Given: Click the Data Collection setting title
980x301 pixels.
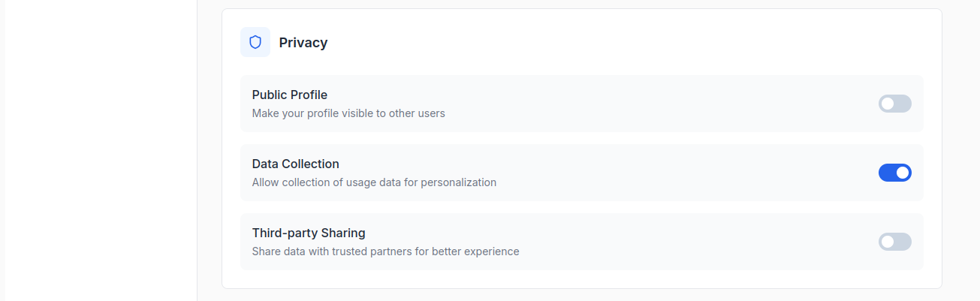Looking at the screenshot, I should click(295, 164).
